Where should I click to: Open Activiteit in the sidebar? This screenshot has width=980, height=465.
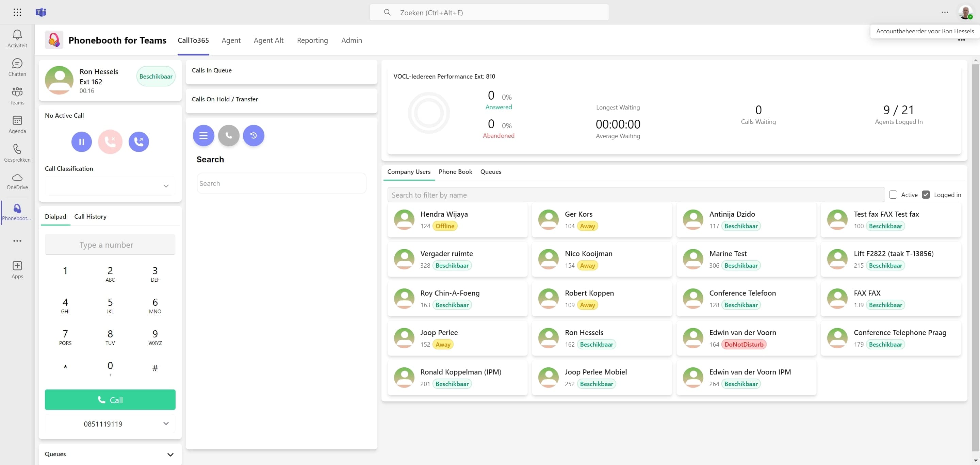[x=17, y=39]
